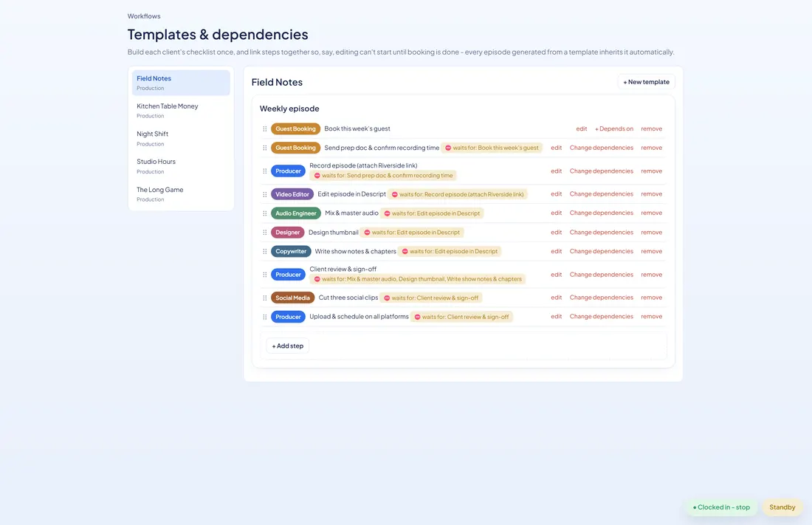Grab drag handle for Cut three social clips

pos(264,298)
